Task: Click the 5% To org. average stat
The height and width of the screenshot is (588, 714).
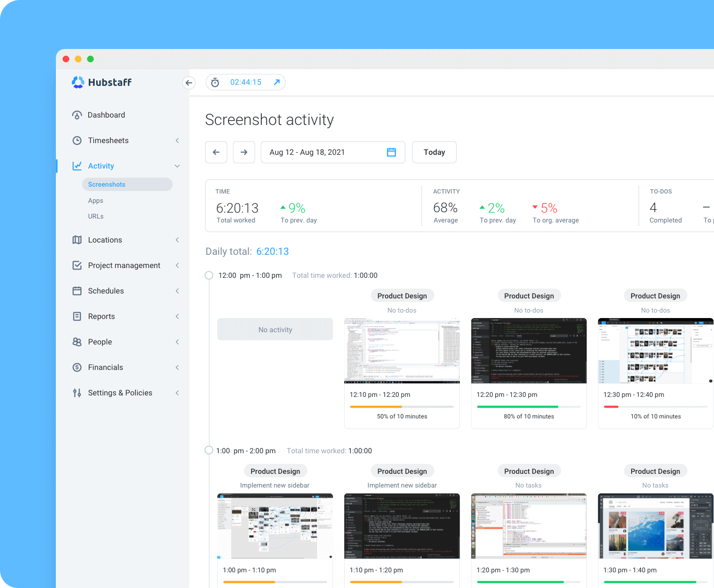Action: click(x=556, y=213)
